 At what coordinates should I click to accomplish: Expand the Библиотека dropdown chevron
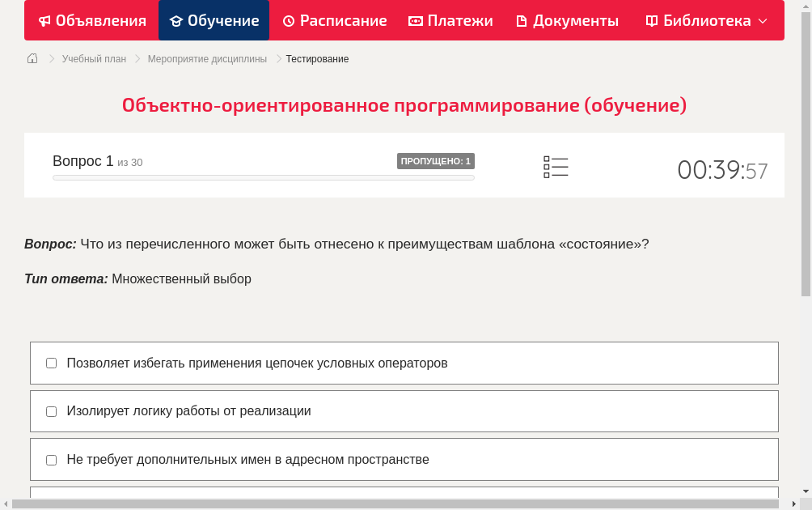pos(762,20)
